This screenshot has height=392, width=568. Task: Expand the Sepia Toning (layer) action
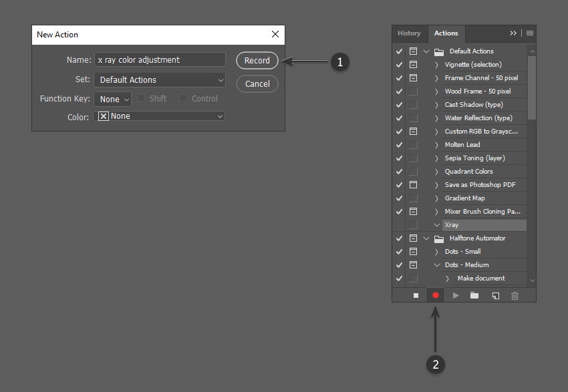click(436, 158)
